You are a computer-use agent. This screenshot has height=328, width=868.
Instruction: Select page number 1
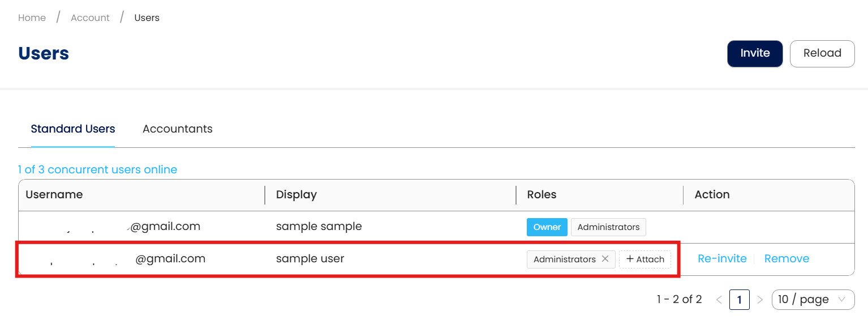tap(740, 300)
